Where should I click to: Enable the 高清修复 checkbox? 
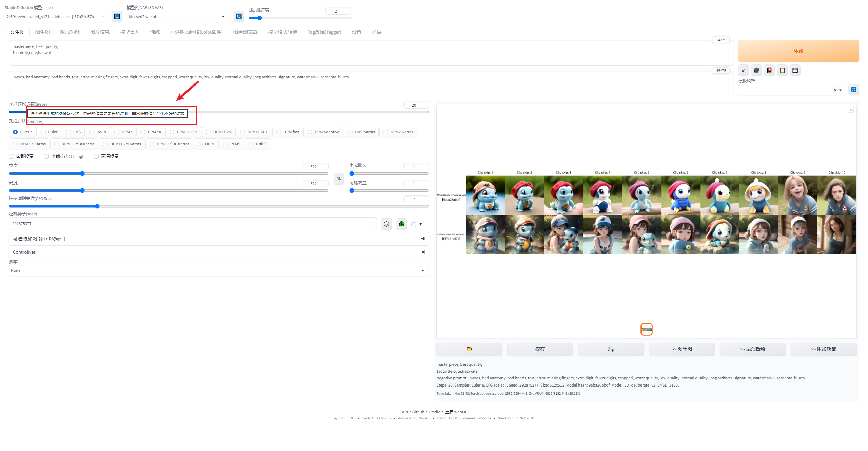tap(96, 156)
